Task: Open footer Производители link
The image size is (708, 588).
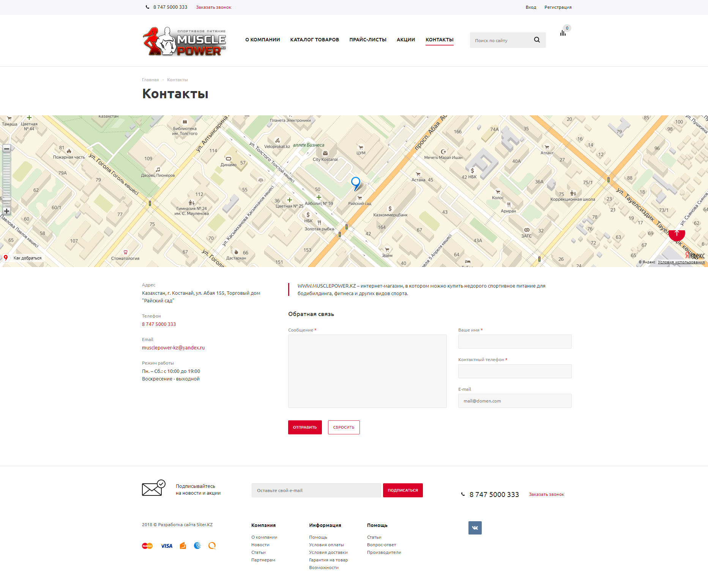Action: click(384, 552)
